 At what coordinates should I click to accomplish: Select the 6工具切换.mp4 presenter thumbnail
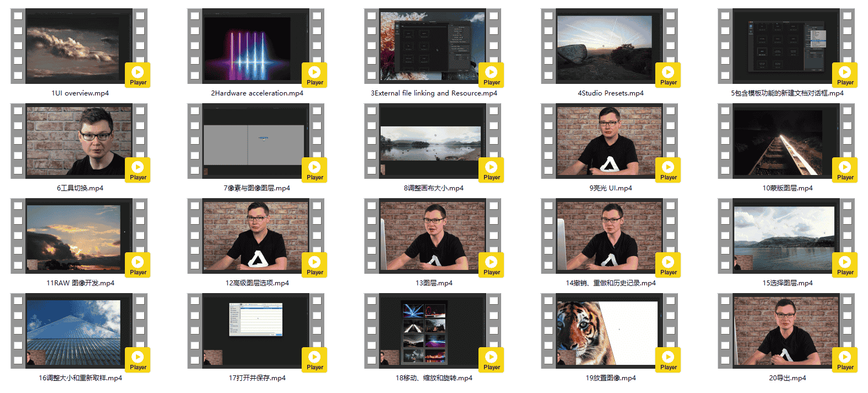click(79, 141)
